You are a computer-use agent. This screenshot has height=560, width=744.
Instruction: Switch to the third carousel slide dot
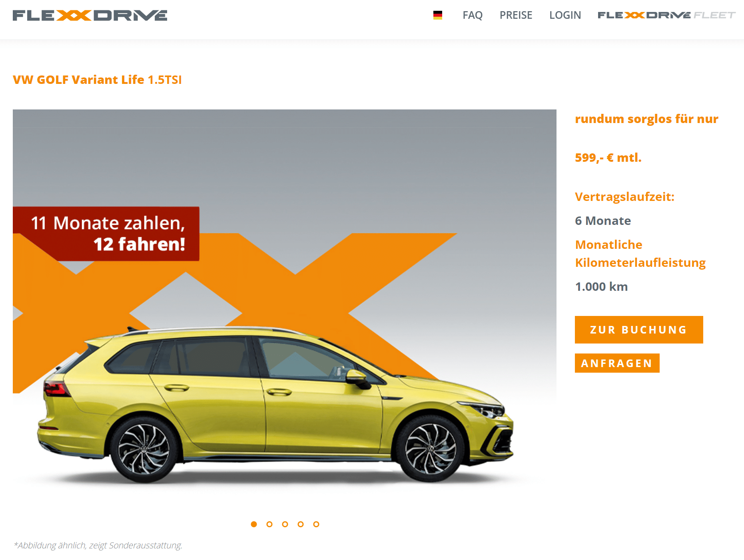coord(285,524)
